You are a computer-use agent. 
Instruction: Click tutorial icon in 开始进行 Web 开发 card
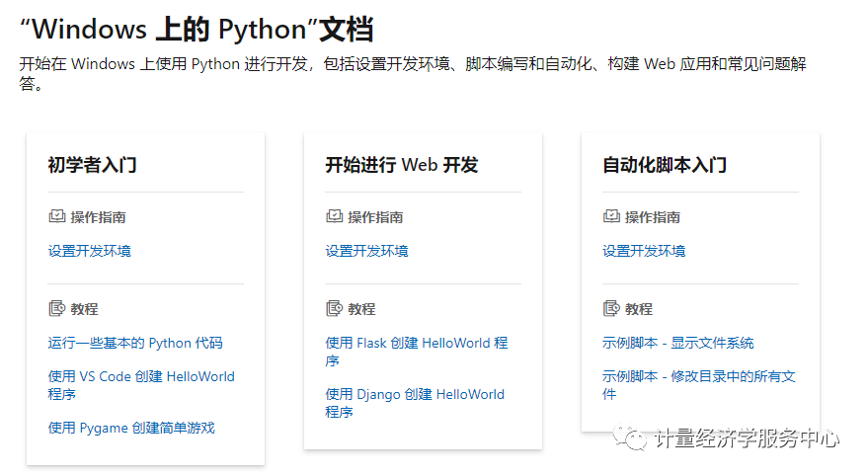point(335,308)
